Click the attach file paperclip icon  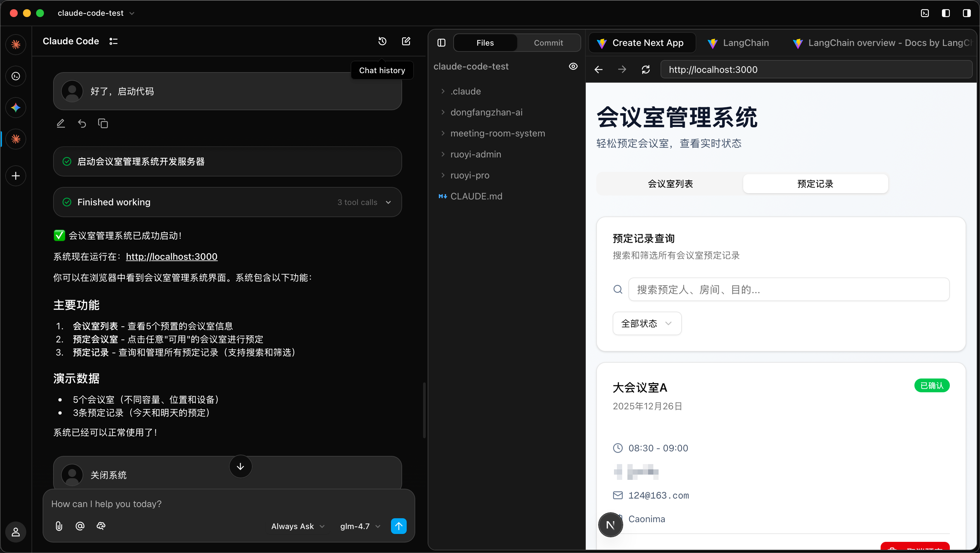[59, 526]
